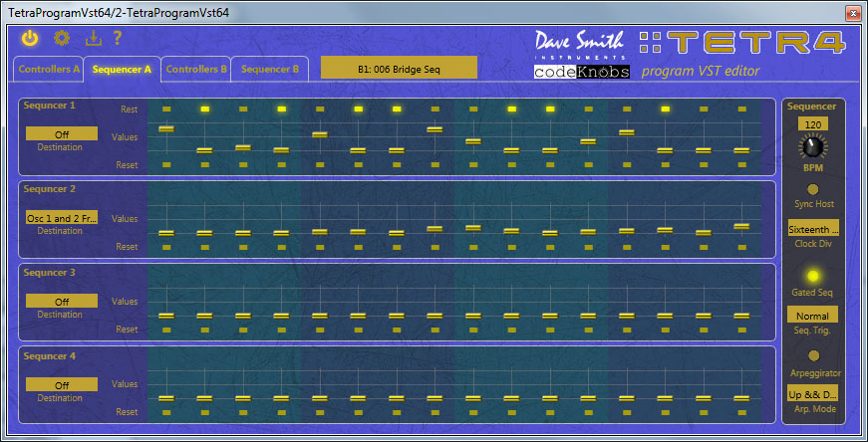Open the Clock Div dropdown showing Sixteenth
868x442 pixels.
(x=813, y=228)
